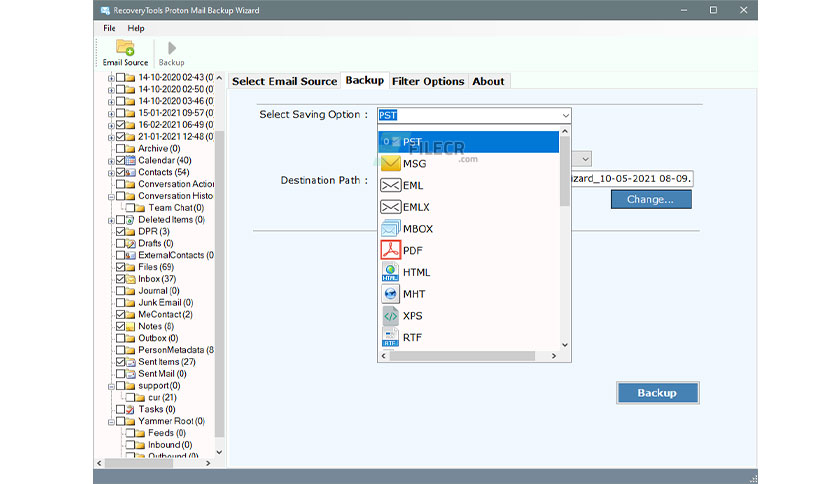The width and height of the screenshot is (836, 484).
Task: Select the cur (21) tree item
Action: pos(162,398)
